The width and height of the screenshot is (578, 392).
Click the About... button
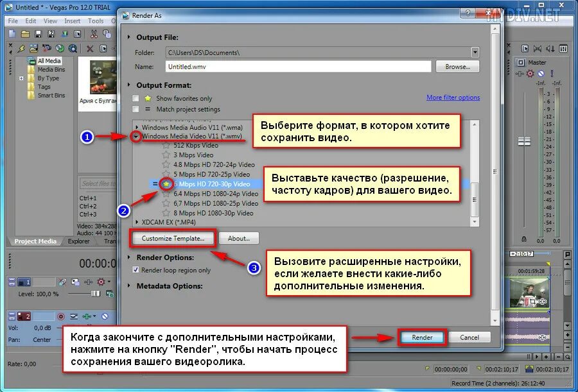click(x=239, y=239)
